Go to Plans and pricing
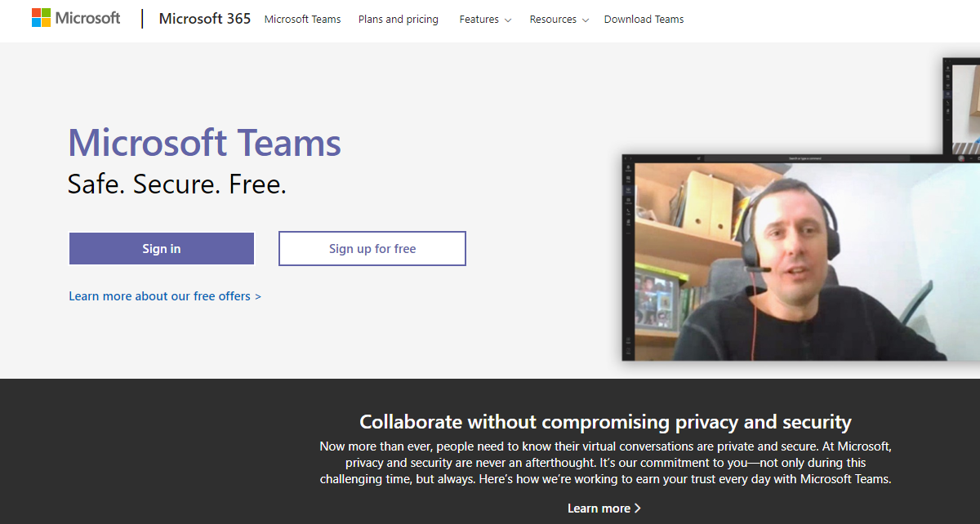This screenshot has height=524, width=980. tap(399, 19)
